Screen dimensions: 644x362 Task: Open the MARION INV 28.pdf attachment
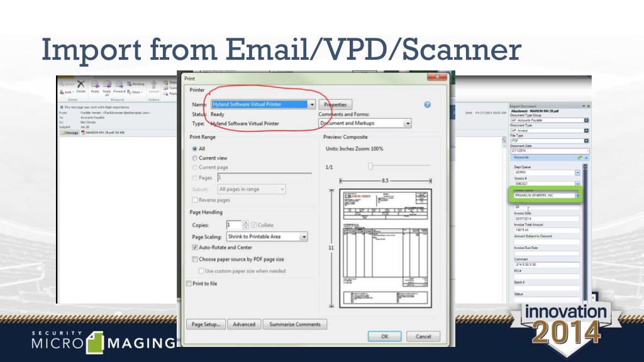pos(103,133)
